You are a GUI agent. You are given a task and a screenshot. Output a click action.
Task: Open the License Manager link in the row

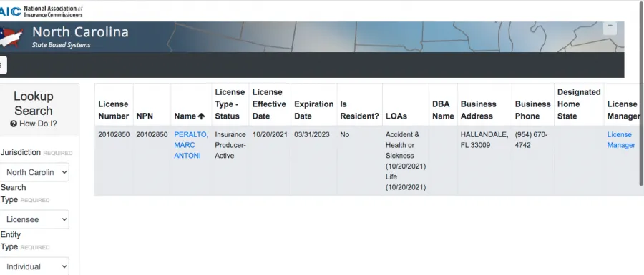pyautogui.click(x=621, y=140)
